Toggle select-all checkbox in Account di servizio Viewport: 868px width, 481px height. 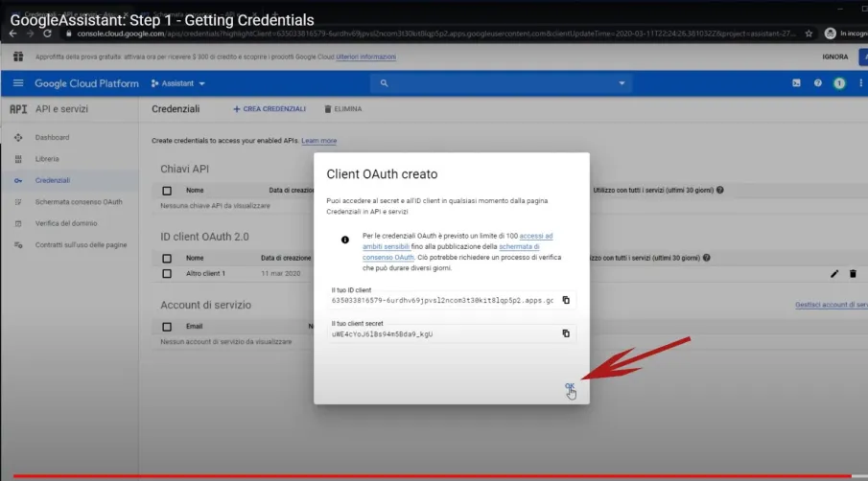pyautogui.click(x=167, y=327)
